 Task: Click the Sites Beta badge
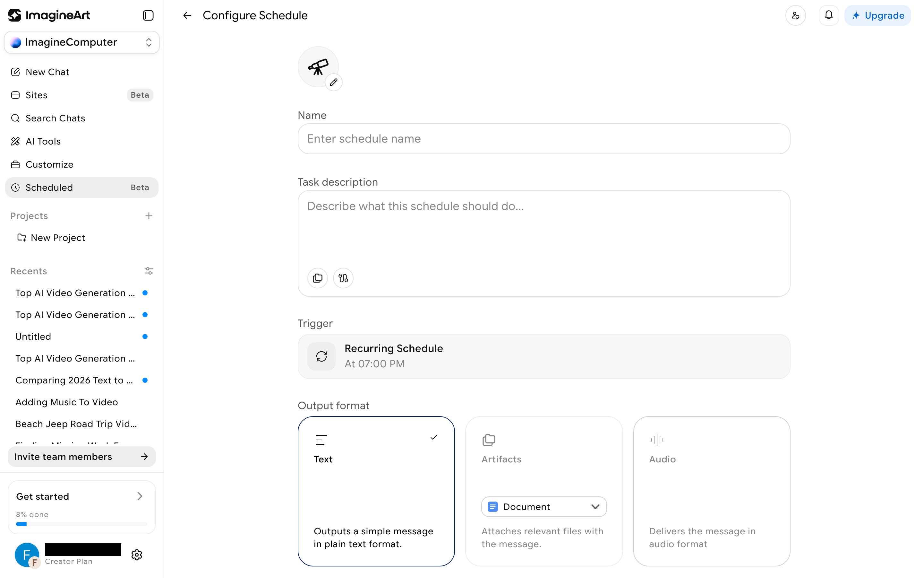[x=140, y=95]
